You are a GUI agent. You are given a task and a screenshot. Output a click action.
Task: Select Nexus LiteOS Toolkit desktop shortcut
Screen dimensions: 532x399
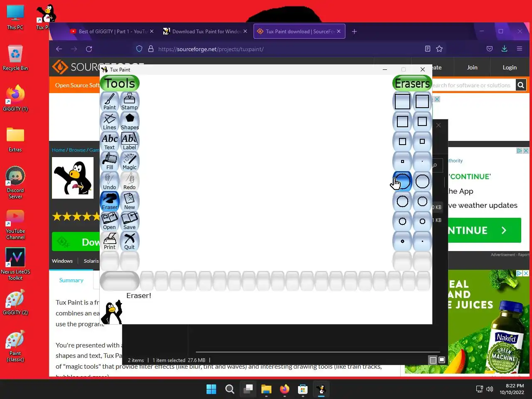point(15,264)
